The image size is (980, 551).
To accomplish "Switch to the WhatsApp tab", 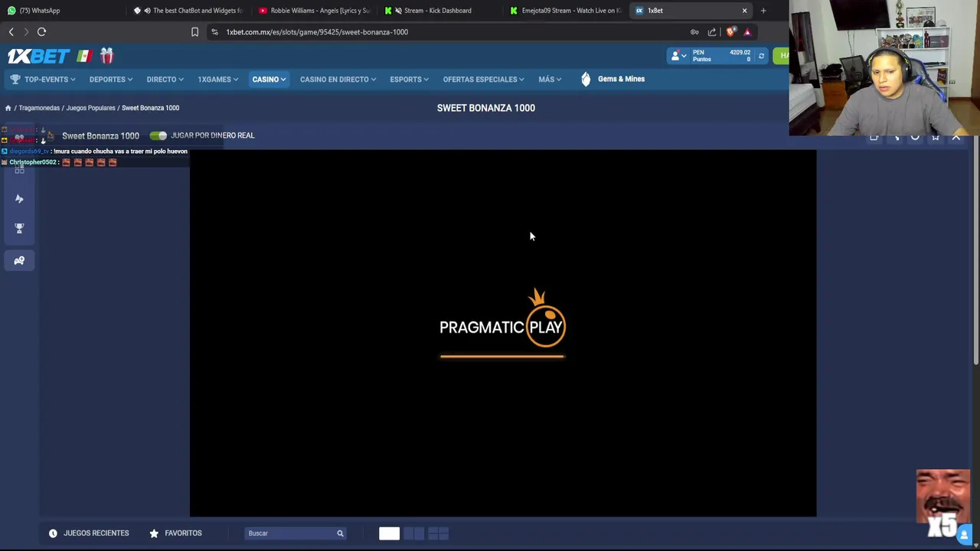I will [61, 11].
